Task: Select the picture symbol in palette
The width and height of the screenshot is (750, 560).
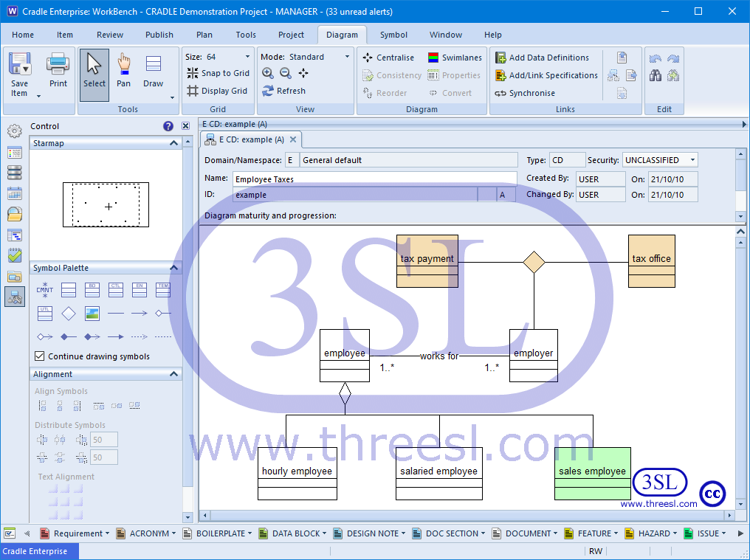Action: click(x=92, y=314)
